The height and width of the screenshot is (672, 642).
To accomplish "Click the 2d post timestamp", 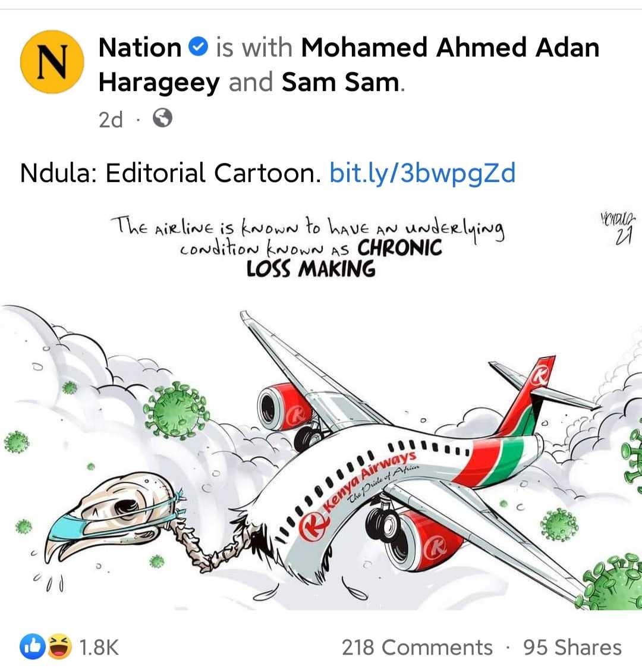I will tap(111, 120).
